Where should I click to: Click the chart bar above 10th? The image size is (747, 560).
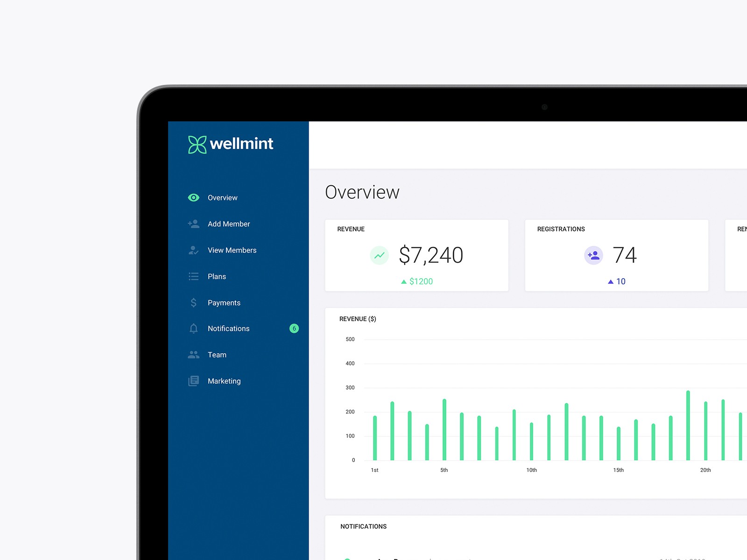pos(531,441)
